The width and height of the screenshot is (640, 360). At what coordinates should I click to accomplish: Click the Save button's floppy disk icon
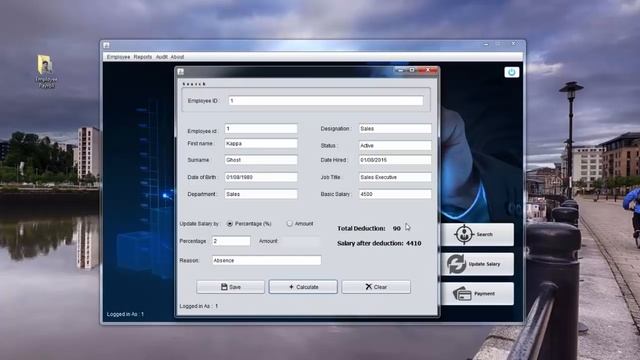point(224,287)
